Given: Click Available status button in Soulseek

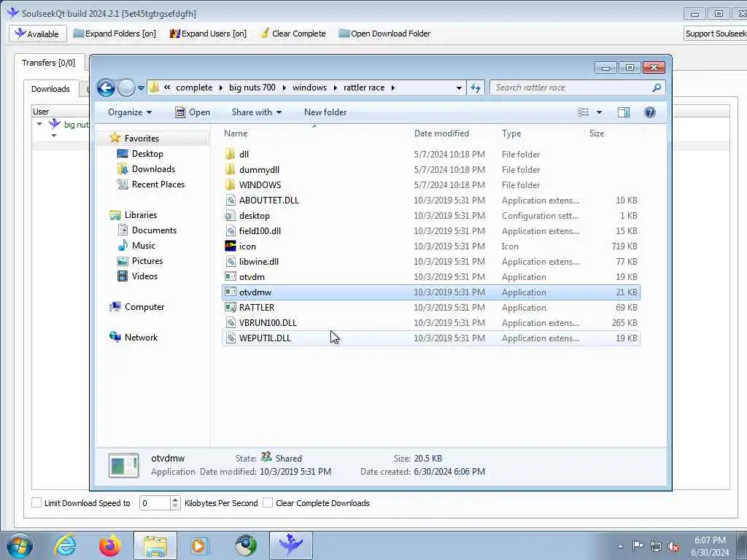Looking at the screenshot, I should pos(37,34).
